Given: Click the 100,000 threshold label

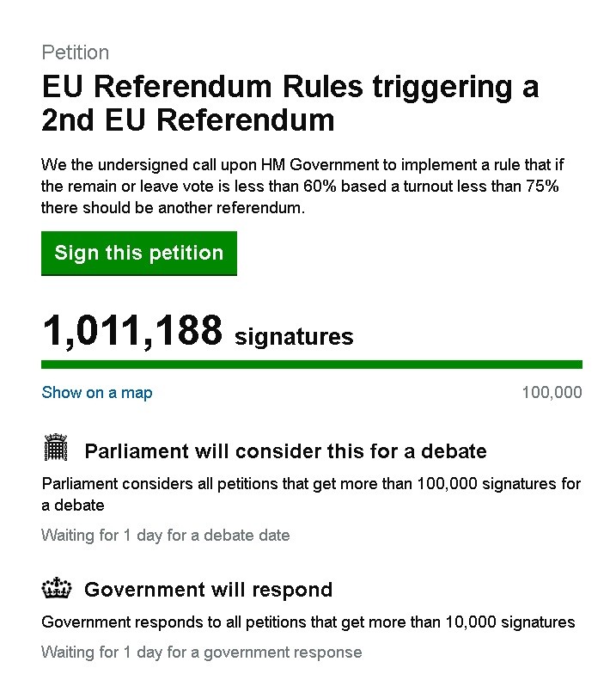Looking at the screenshot, I should tap(552, 393).
